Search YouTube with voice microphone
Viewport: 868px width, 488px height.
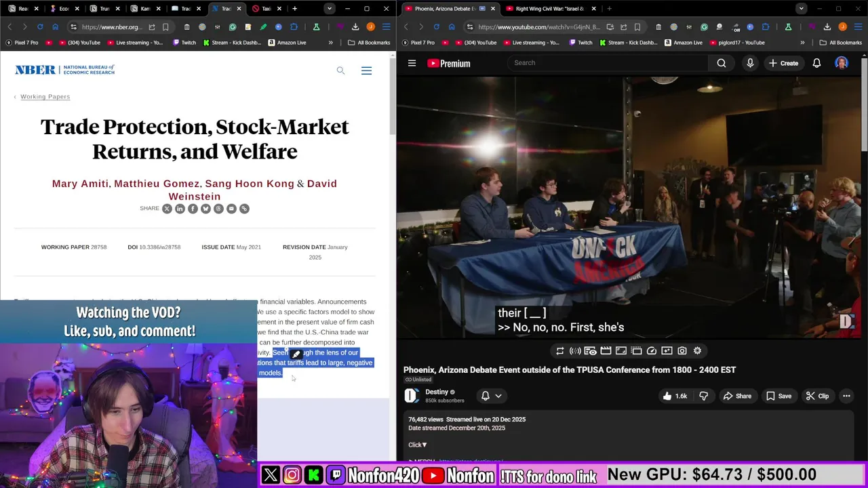[x=750, y=63]
